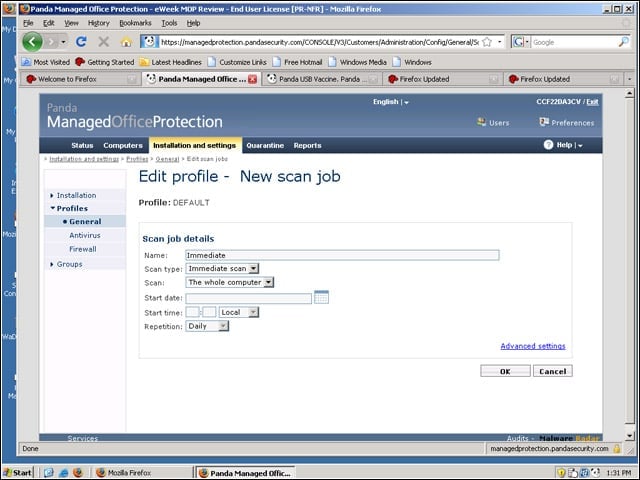Click the page scrollbar down arrow

click(629, 436)
